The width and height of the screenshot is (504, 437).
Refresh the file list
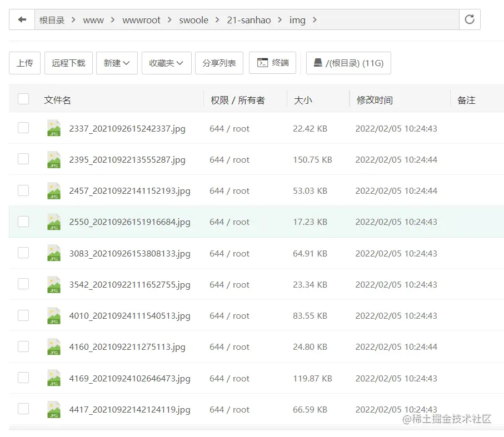coord(470,19)
